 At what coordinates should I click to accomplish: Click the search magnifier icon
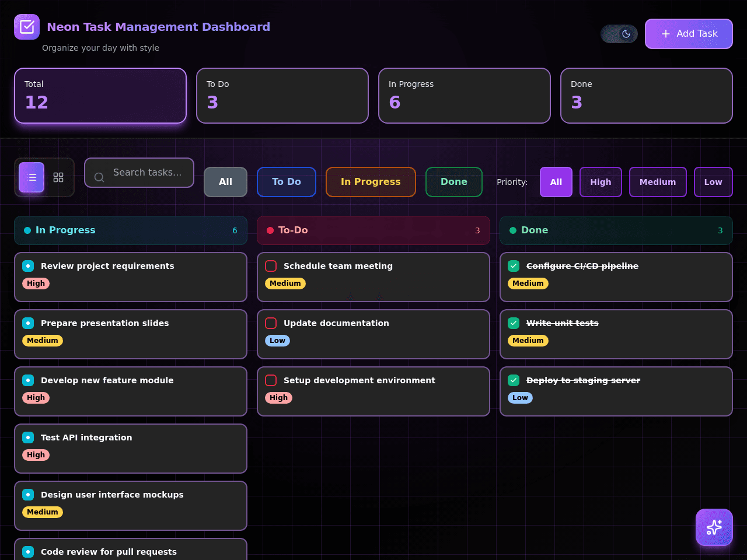click(x=99, y=177)
